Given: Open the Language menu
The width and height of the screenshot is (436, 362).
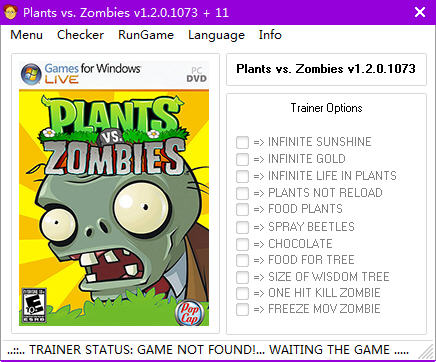Looking at the screenshot, I should (x=216, y=35).
